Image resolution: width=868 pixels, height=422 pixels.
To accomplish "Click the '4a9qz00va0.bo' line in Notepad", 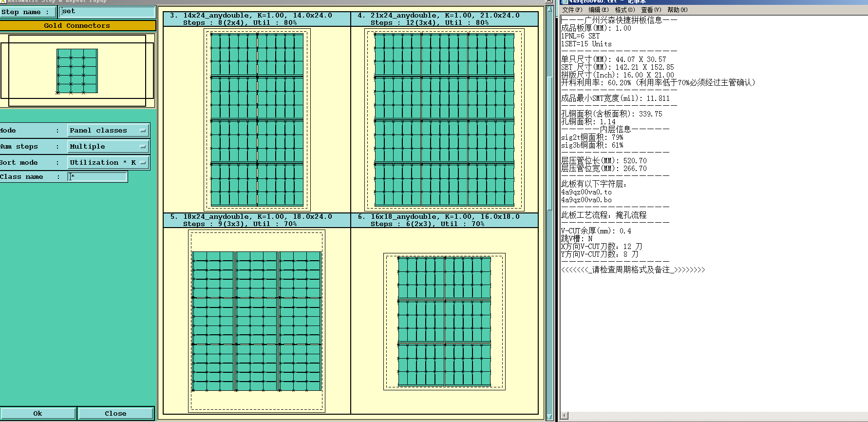I will tap(586, 200).
